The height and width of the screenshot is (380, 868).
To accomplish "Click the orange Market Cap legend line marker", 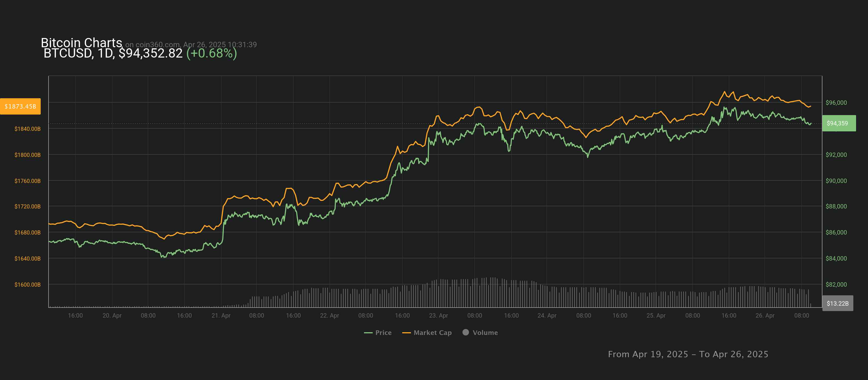I will click(406, 333).
